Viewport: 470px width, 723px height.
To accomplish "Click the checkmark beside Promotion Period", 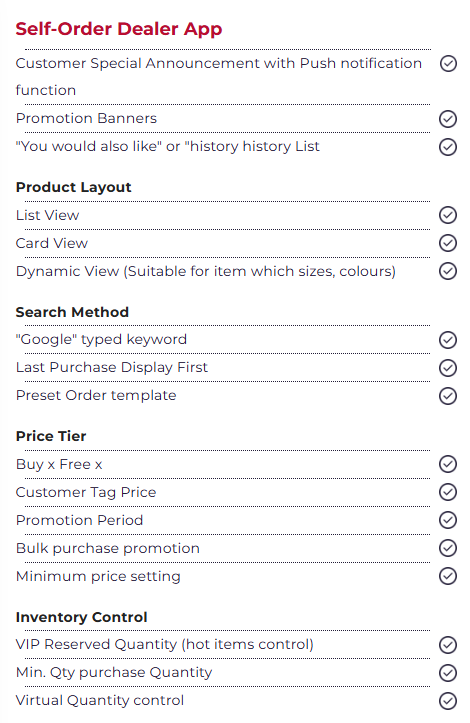I will (x=447, y=520).
